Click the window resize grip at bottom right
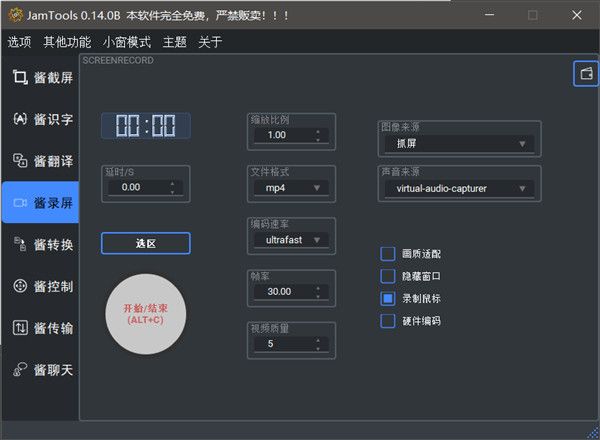The image size is (600, 440). (593, 433)
